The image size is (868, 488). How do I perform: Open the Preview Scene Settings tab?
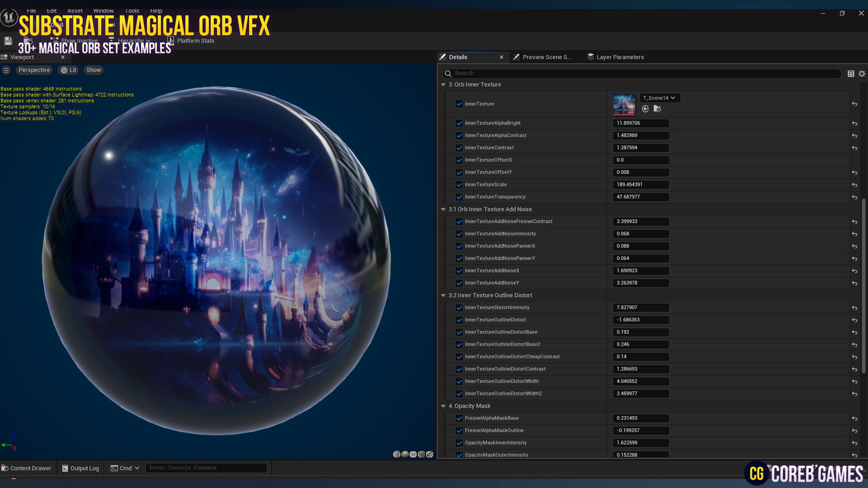click(545, 57)
